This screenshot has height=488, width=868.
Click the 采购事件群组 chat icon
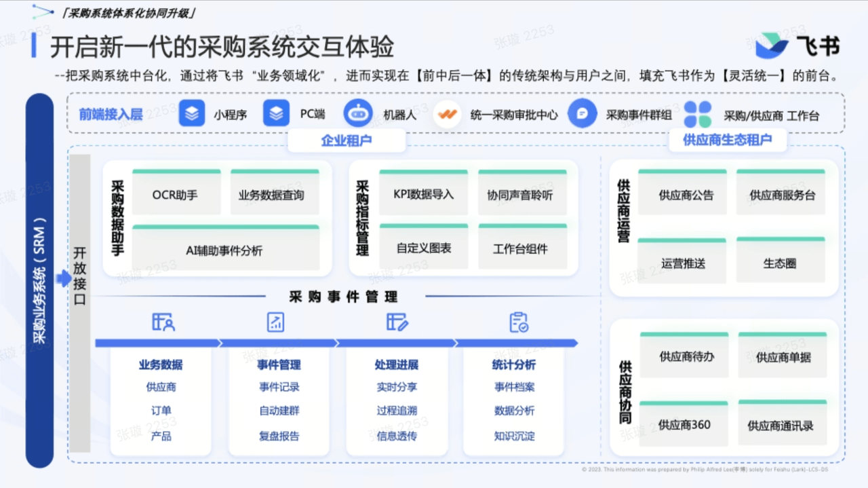coord(583,114)
